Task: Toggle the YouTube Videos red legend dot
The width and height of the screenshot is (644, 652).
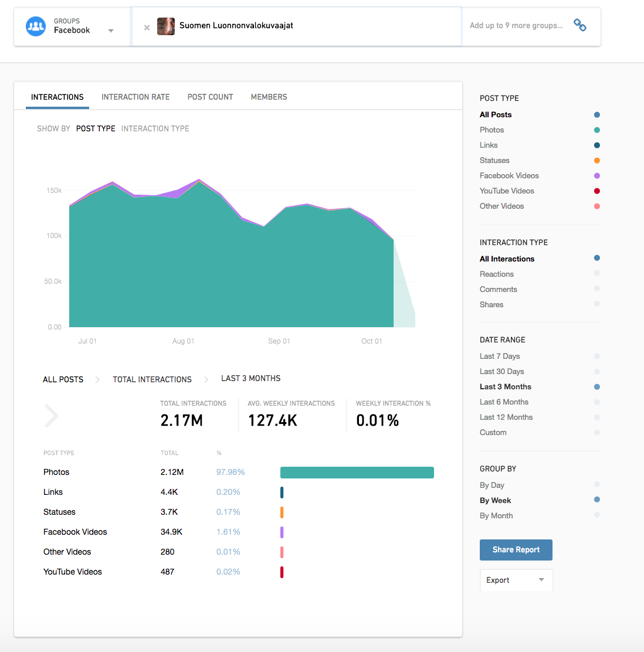Action: click(x=596, y=191)
